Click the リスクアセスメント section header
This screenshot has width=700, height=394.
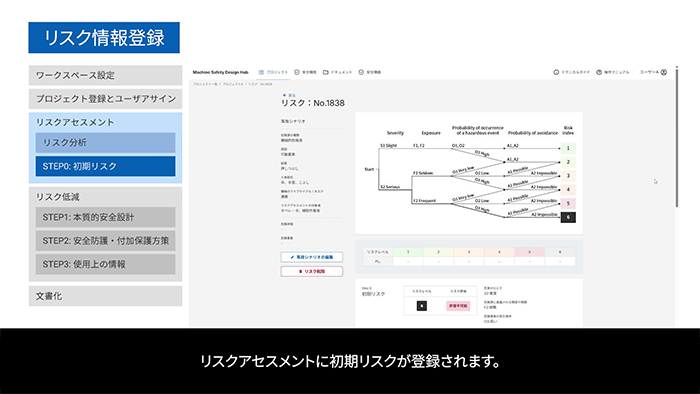[75, 122]
